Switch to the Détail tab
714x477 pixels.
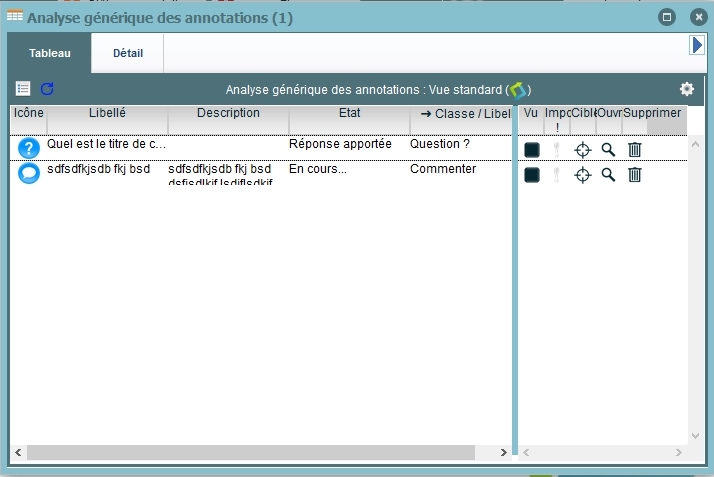pos(127,53)
